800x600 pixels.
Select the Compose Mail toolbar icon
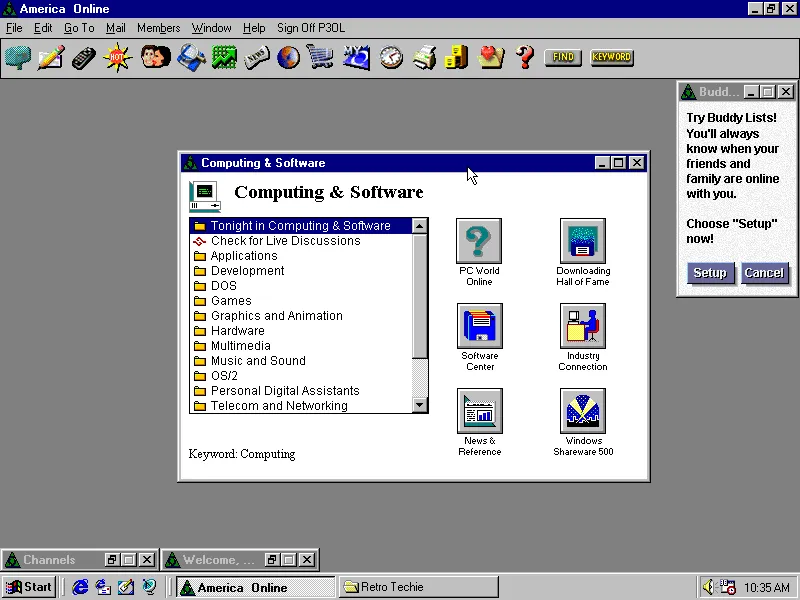coord(51,57)
